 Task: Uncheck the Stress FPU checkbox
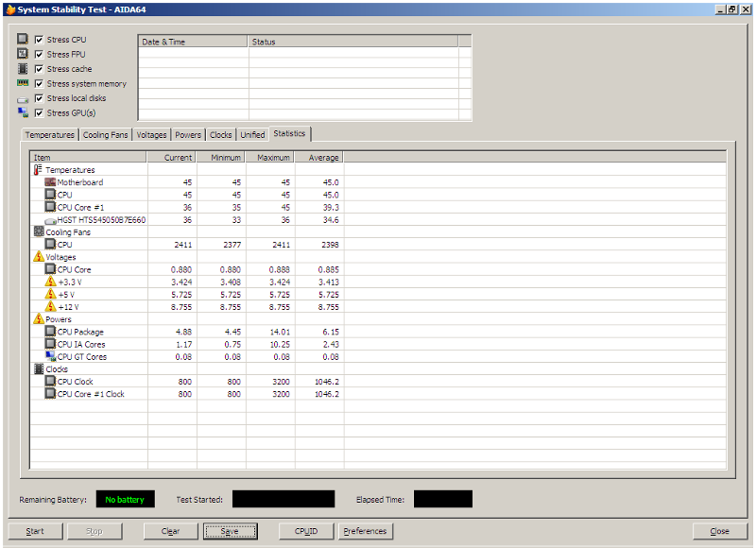click(x=39, y=55)
